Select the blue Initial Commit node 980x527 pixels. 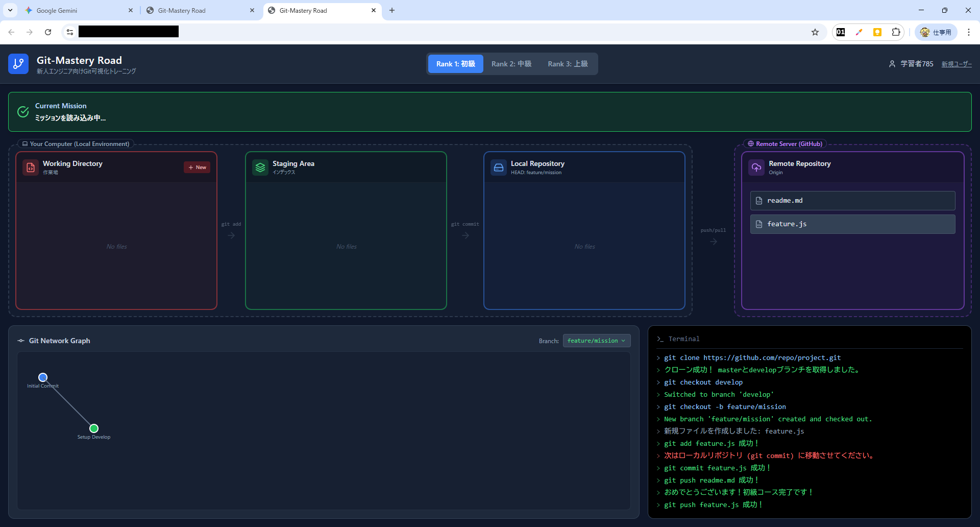click(x=43, y=377)
